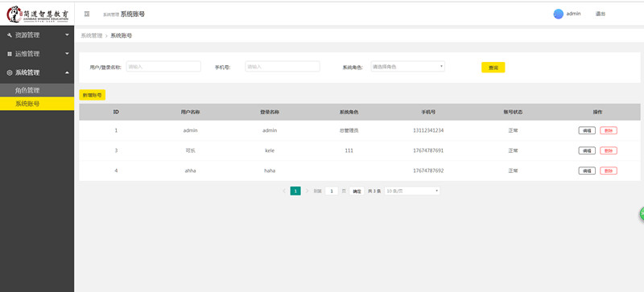Click the 运维管理 sidebar menu

(x=37, y=54)
